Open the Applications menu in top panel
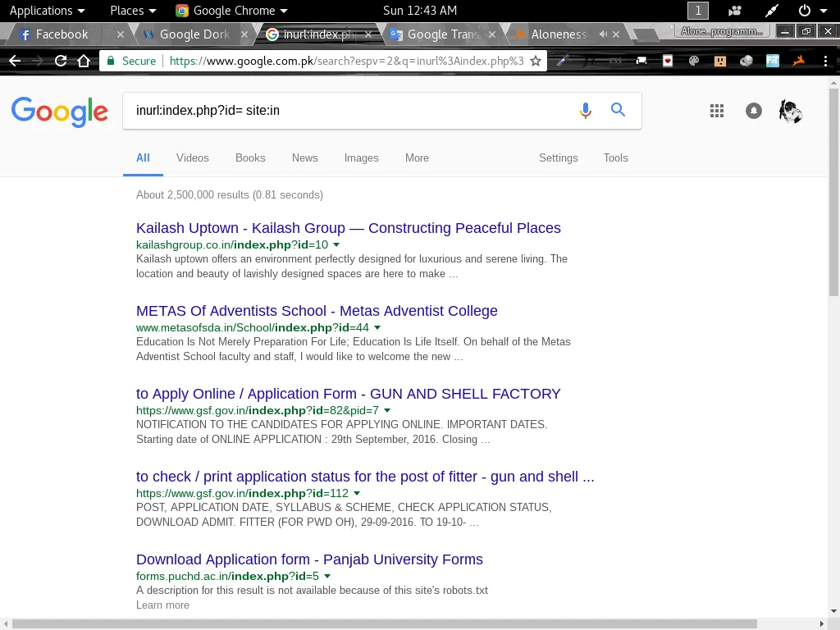 coord(47,11)
